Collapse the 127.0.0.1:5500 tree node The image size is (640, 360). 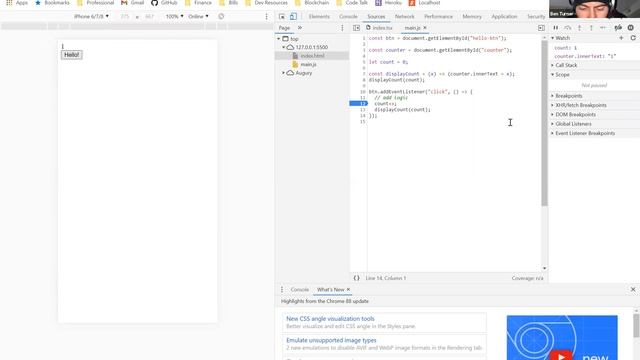click(284, 47)
